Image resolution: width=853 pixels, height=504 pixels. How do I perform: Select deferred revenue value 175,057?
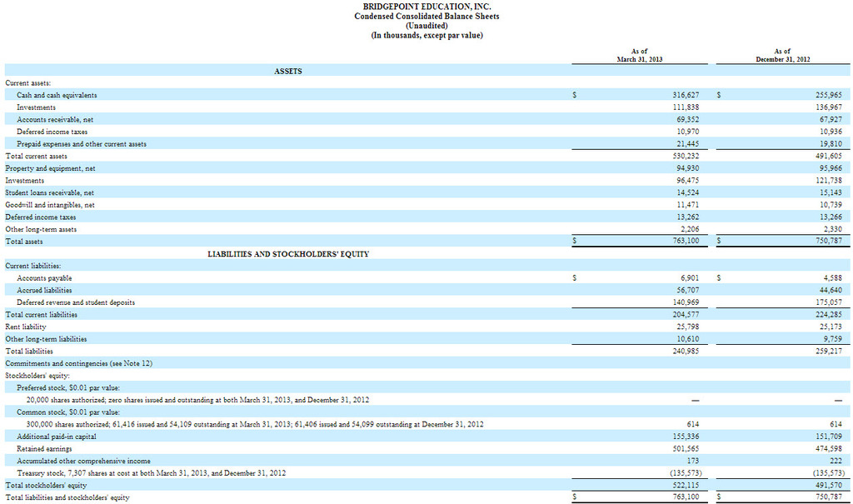click(829, 302)
